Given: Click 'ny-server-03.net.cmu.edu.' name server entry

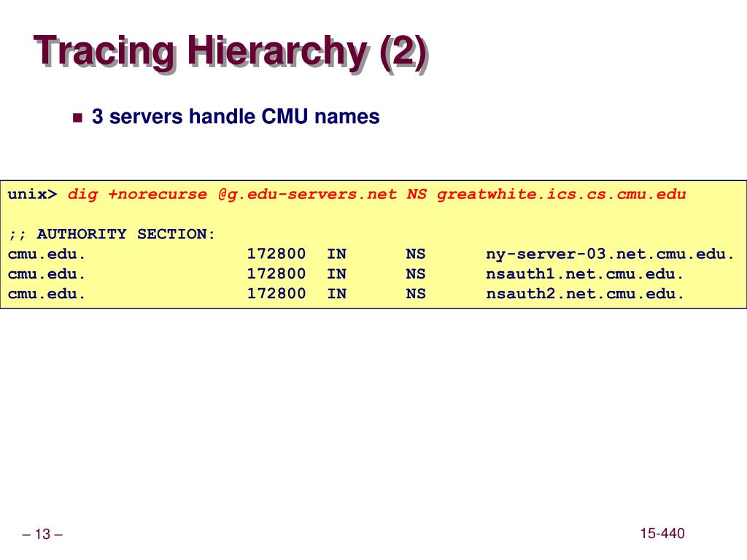Looking at the screenshot, I should [x=610, y=254].
